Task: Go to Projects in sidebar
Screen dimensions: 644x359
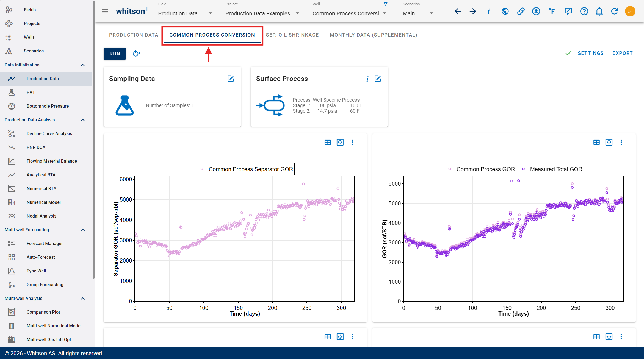Action: pos(46,23)
